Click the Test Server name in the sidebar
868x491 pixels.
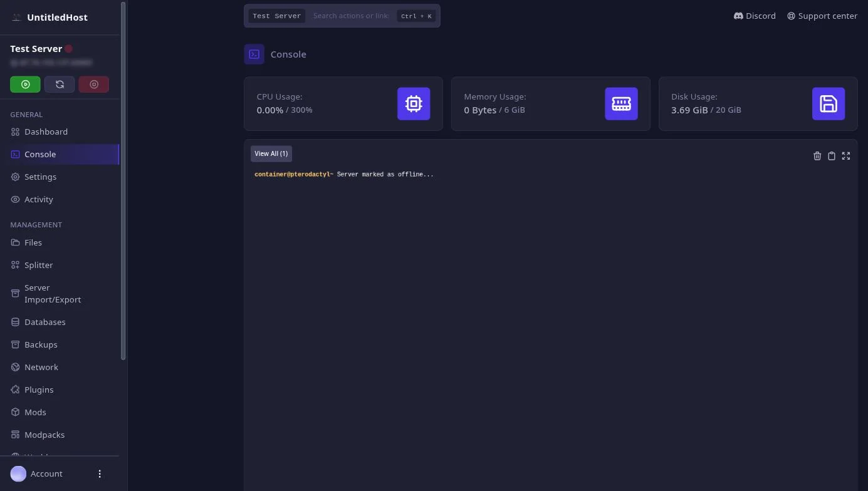(36, 49)
